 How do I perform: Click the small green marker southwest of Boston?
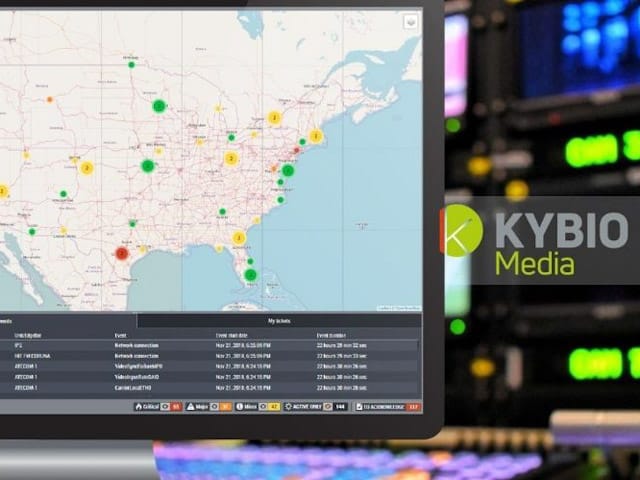coord(302,142)
